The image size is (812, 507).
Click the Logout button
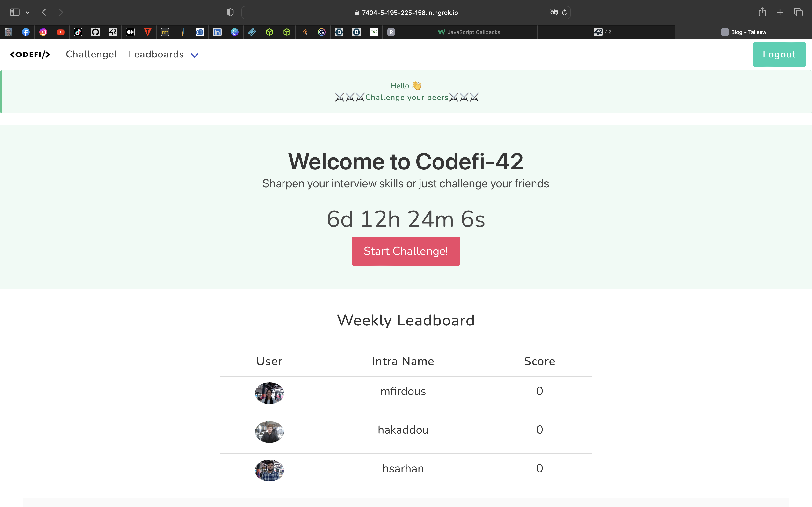tap(779, 54)
